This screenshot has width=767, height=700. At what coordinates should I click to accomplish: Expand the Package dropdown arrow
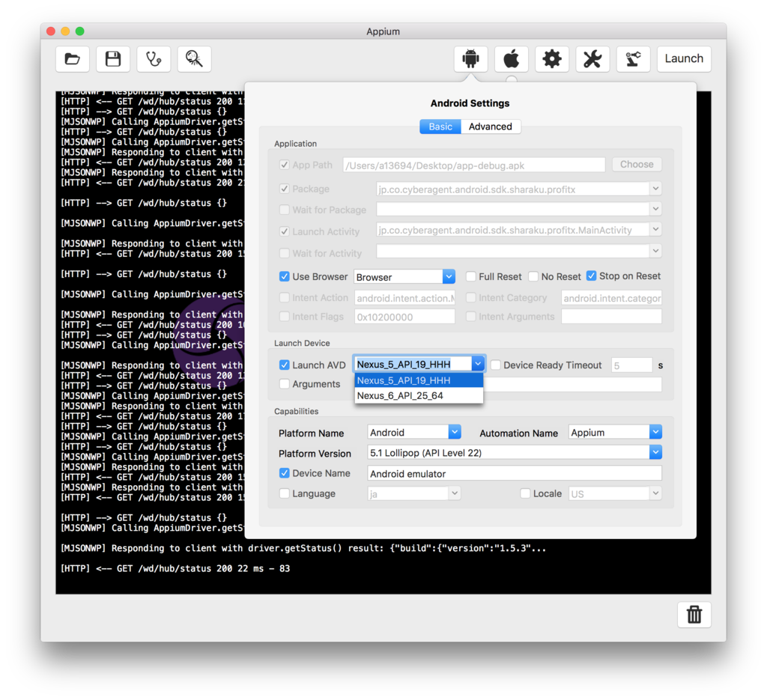point(655,189)
